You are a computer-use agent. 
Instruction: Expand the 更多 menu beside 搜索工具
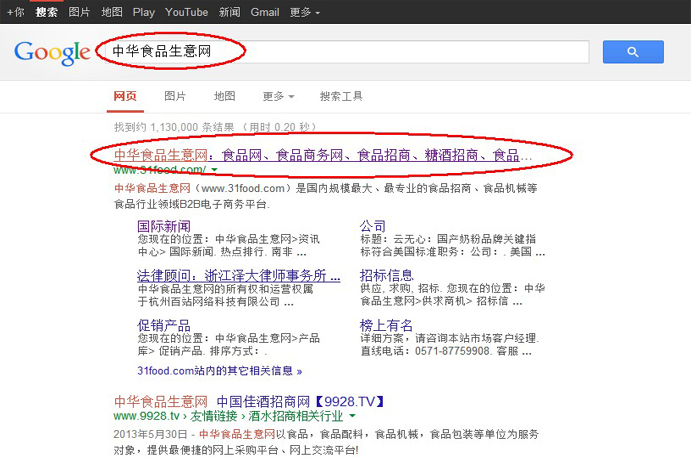pyautogui.click(x=278, y=96)
